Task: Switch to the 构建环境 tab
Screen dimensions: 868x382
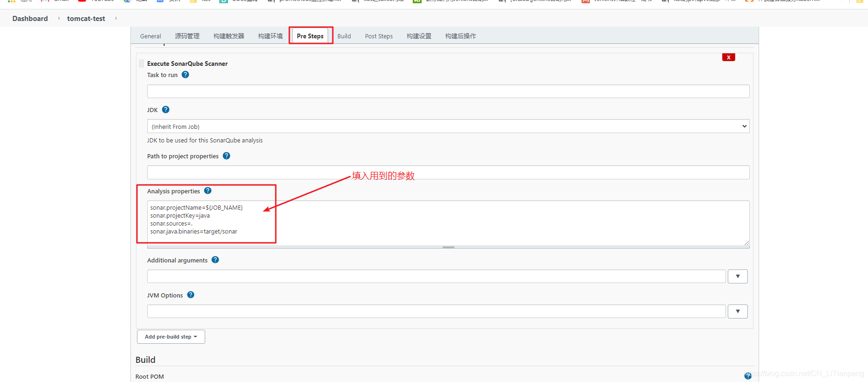Action: (x=270, y=36)
